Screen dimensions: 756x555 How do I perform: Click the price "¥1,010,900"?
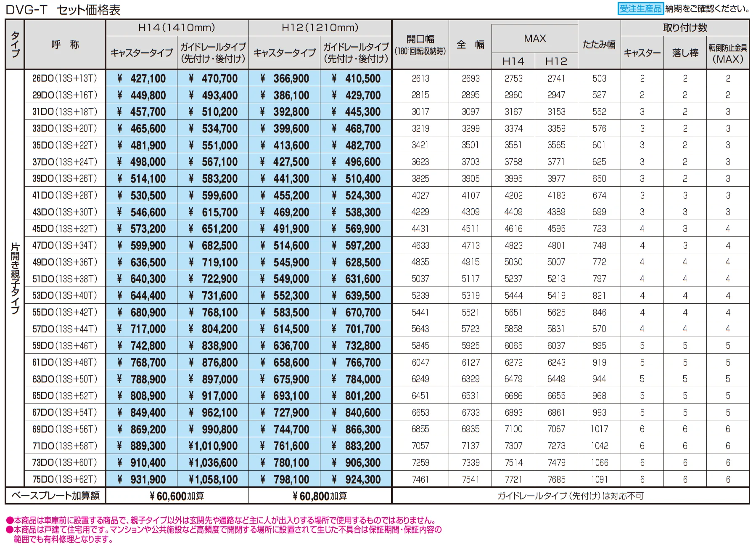(x=213, y=446)
